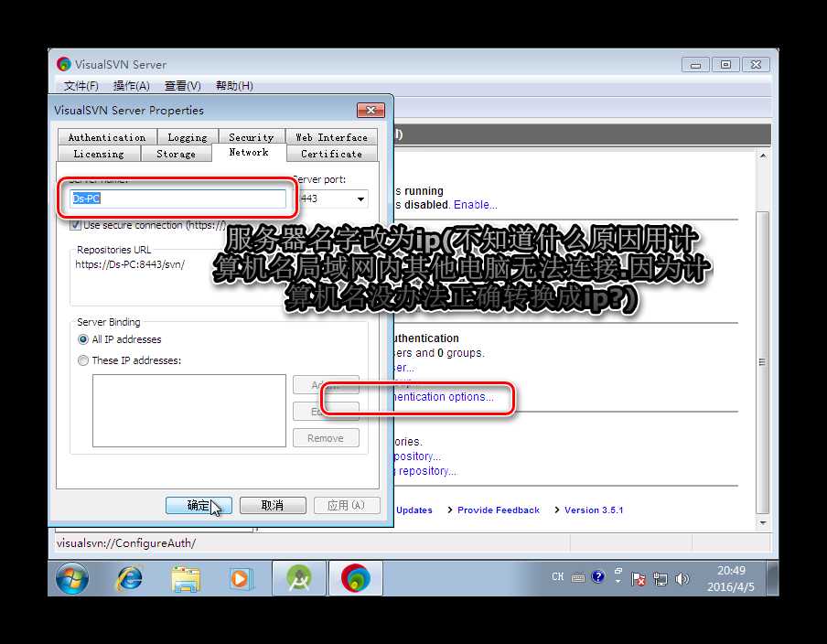Click scroll down arrow in main pane
This screenshot has width=827, height=644.
click(x=763, y=522)
